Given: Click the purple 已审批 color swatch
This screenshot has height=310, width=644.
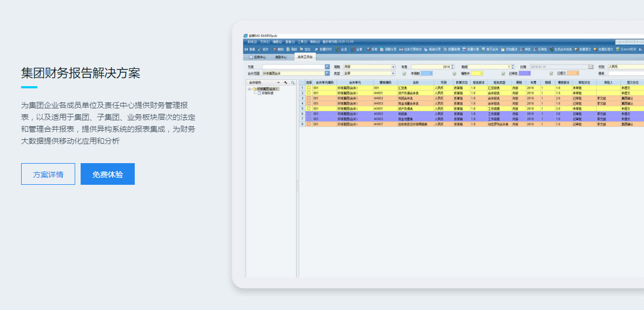Looking at the screenshot, I should click(524, 74).
